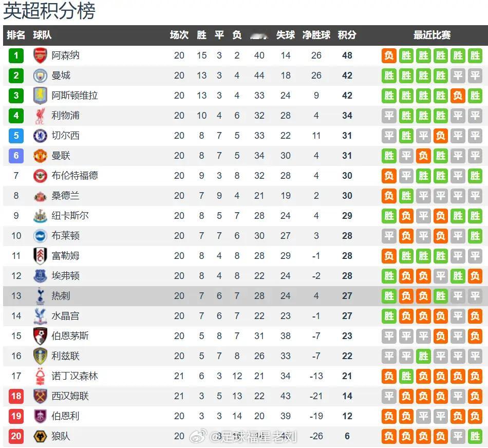Viewport: 488px width, 448px height.
Task: Click the 净胜球 column header
Action: click(316, 35)
